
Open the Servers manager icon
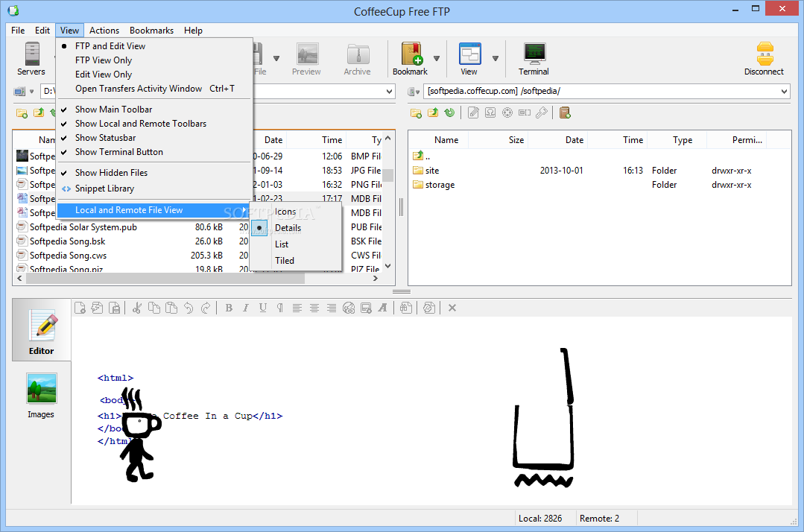[x=31, y=58]
